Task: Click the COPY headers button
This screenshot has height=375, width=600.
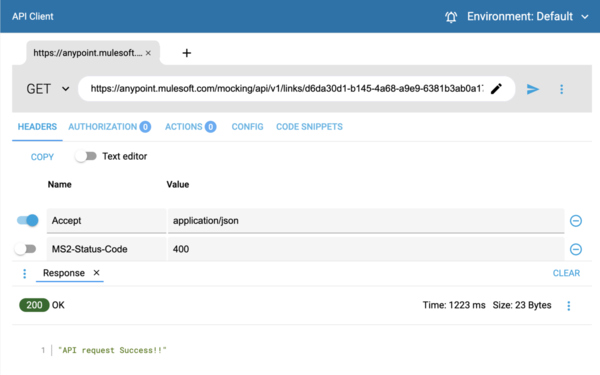Action: click(x=42, y=157)
